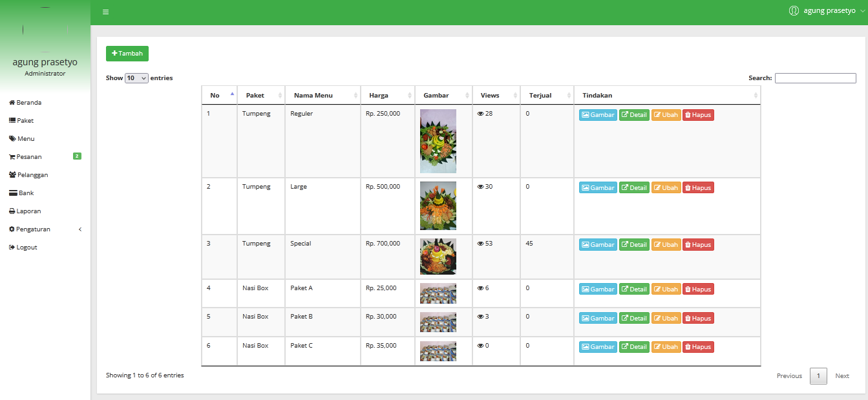Click Ubah for the Tumpeng Large row
The width and height of the screenshot is (868, 400).
[666, 188]
